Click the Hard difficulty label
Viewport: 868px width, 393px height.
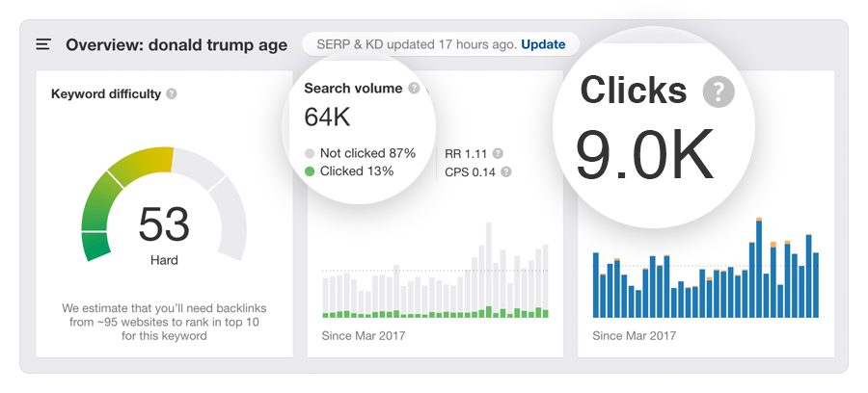(x=164, y=260)
